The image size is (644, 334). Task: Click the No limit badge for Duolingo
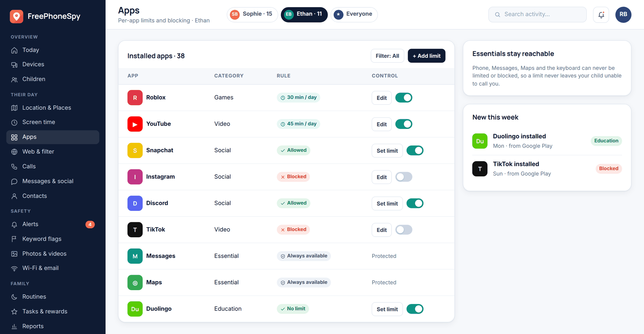[293, 309]
